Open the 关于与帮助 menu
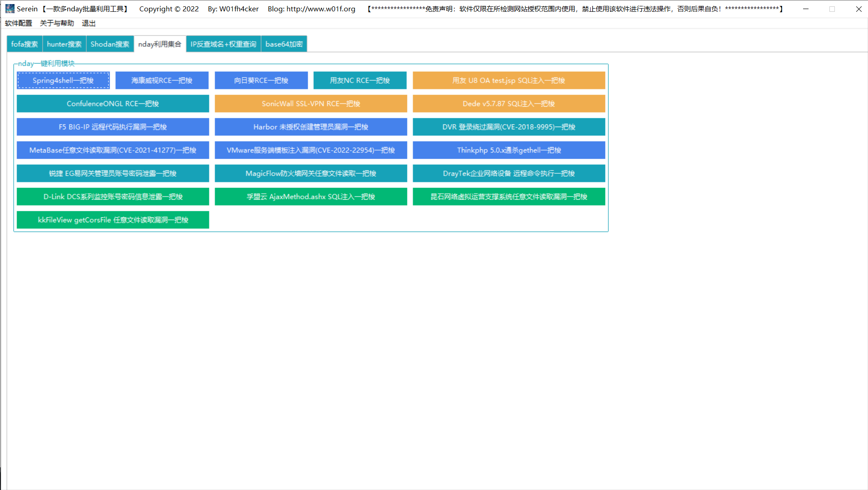 [x=57, y=23]
